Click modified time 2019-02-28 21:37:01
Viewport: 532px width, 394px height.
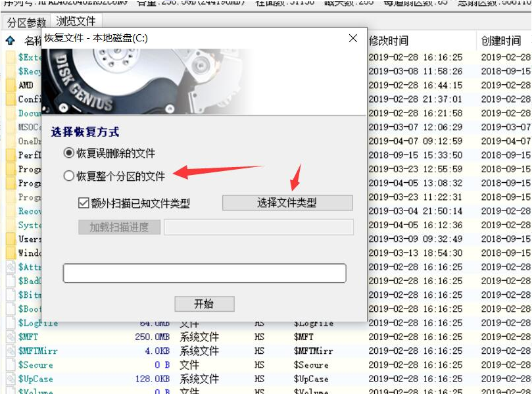pyautogui.click(x=416, y=99)
